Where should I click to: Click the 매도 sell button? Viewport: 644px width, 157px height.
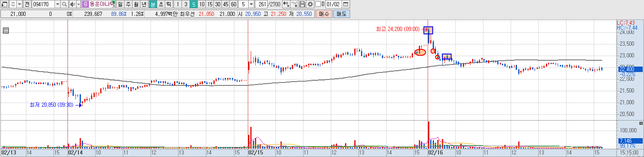[341, 14]
